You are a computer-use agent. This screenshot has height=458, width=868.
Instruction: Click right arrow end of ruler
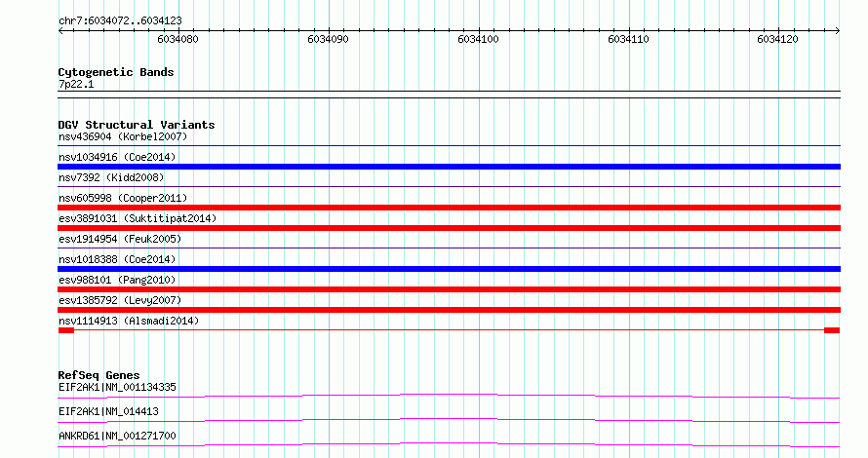point(838,31)
